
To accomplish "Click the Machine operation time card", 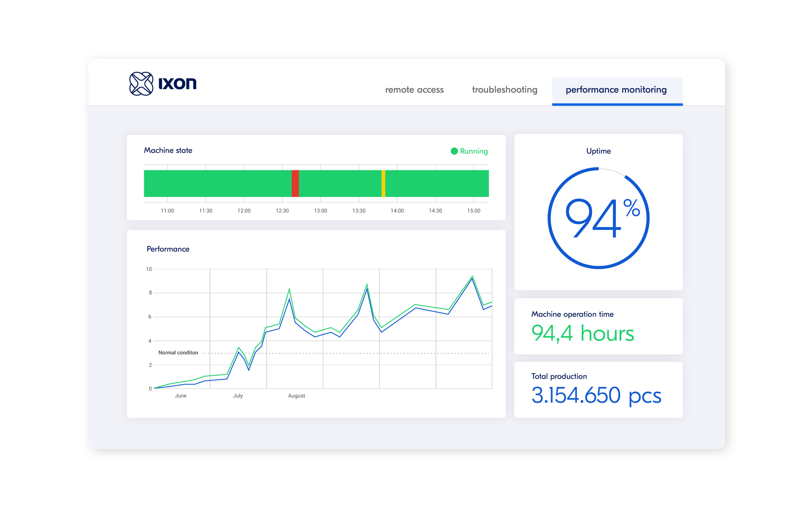I will coord(598,326).
